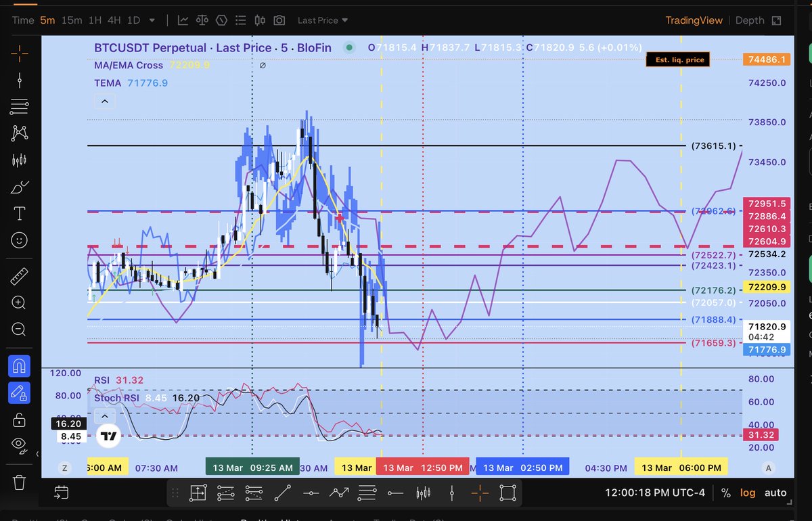Select the cross-in-box tool in floating toolbar

198,493
